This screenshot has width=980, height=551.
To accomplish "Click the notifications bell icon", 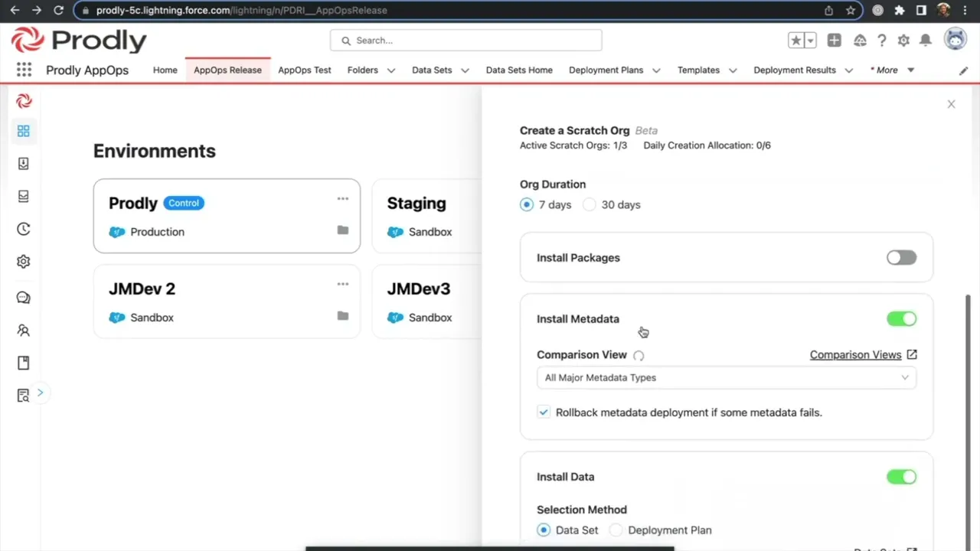I will 926,41.
